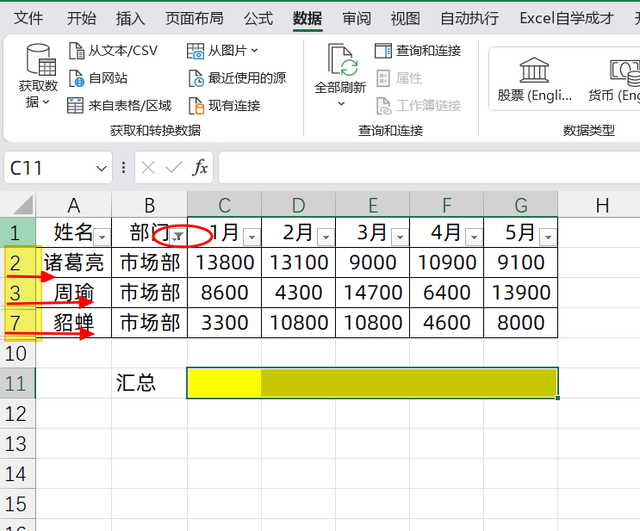Click the 汇总 label cell

click(x=149, y=383)
